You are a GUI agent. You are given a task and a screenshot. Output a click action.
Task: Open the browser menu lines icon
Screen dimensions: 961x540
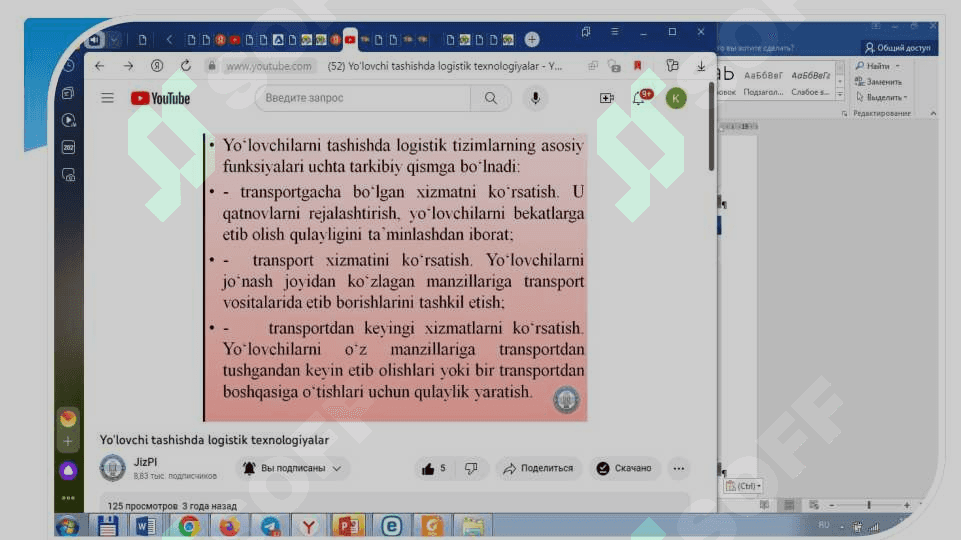(615, 32)
